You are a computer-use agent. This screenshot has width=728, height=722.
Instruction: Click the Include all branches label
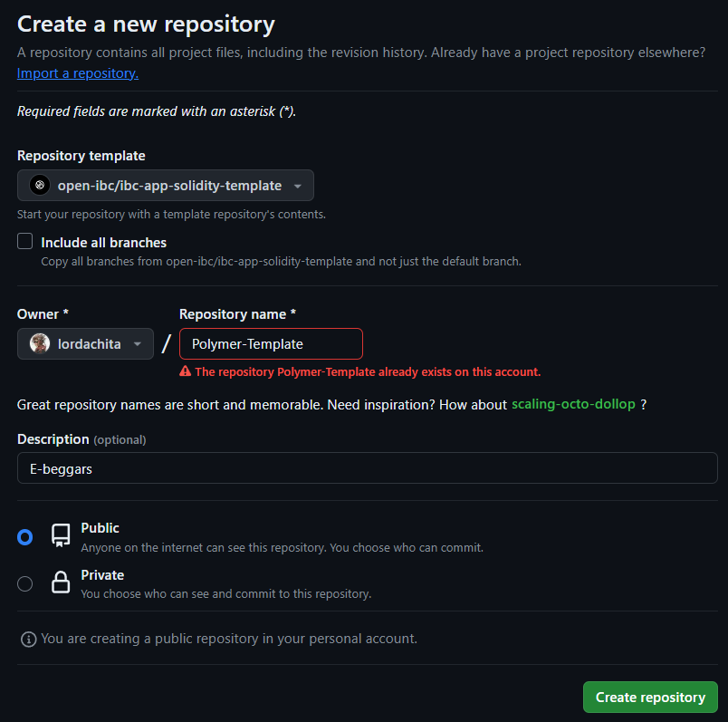[103, 243]
